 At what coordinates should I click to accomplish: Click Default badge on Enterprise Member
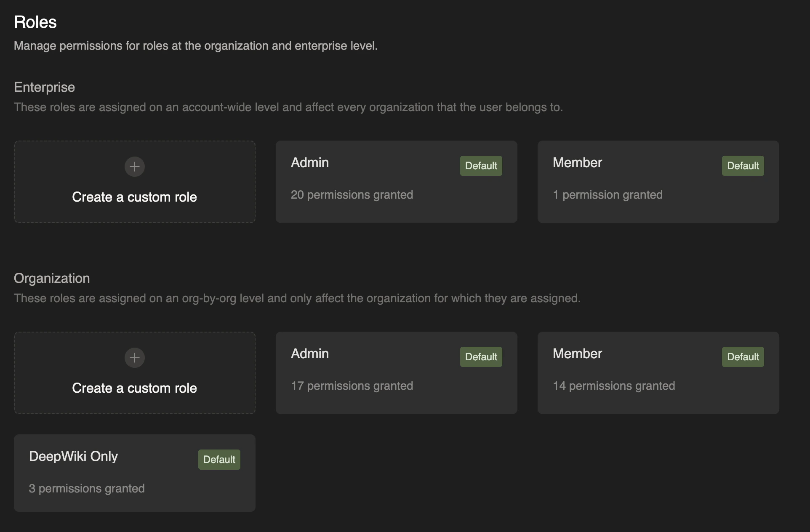coord(743,166)
